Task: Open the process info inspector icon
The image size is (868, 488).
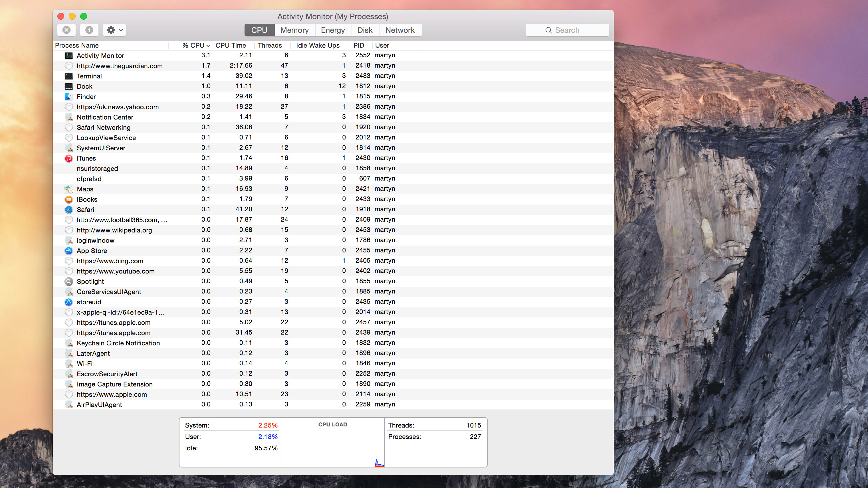Action: (89, 30)
